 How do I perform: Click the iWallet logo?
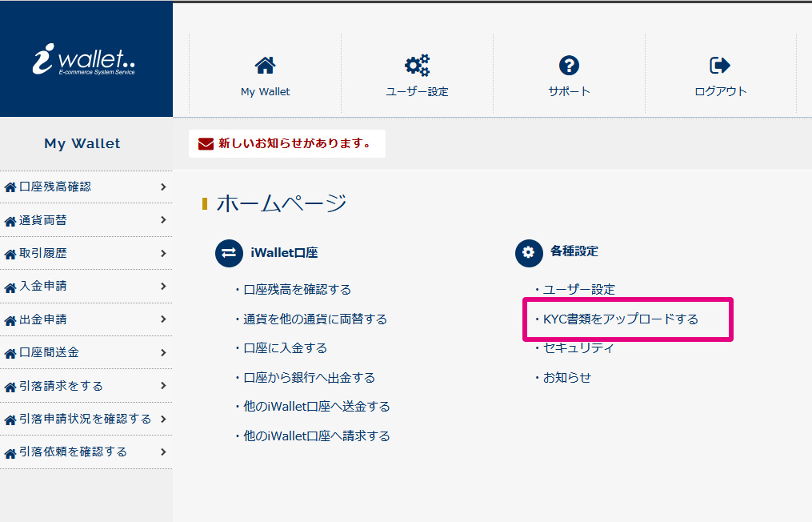(84, 58)
